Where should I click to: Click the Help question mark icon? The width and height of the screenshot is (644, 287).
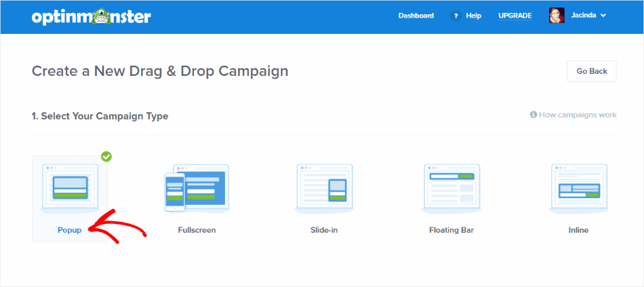point(456,16)
